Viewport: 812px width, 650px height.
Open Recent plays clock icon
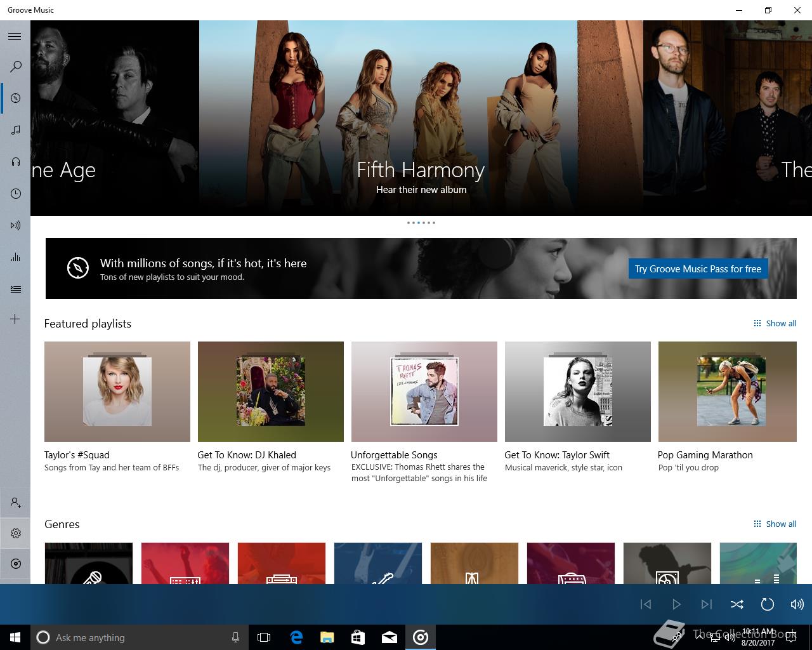15,194
